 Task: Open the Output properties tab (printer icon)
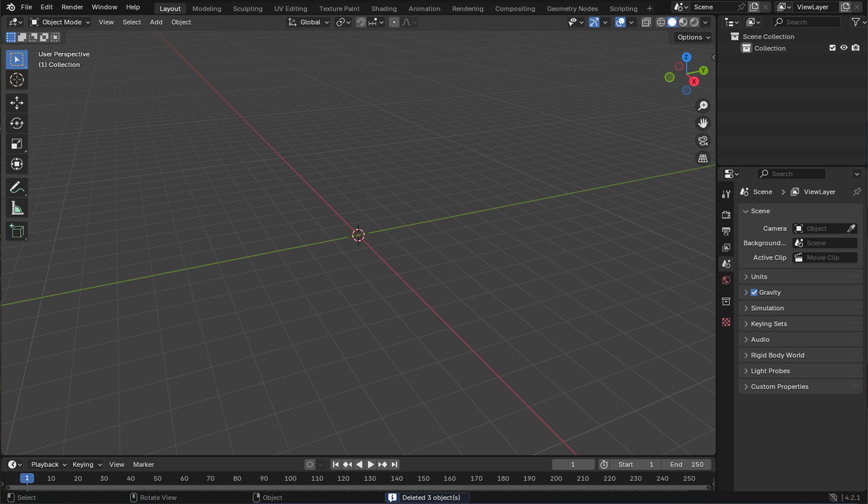coord(726,231)
